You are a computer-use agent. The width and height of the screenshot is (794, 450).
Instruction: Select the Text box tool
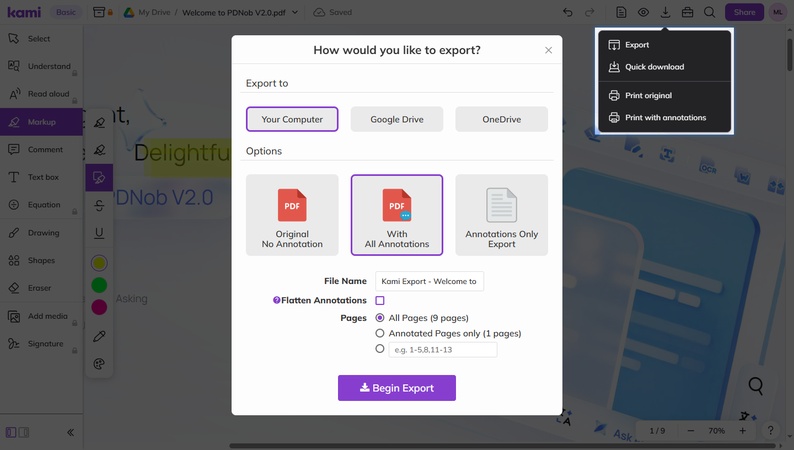point(41,177)
